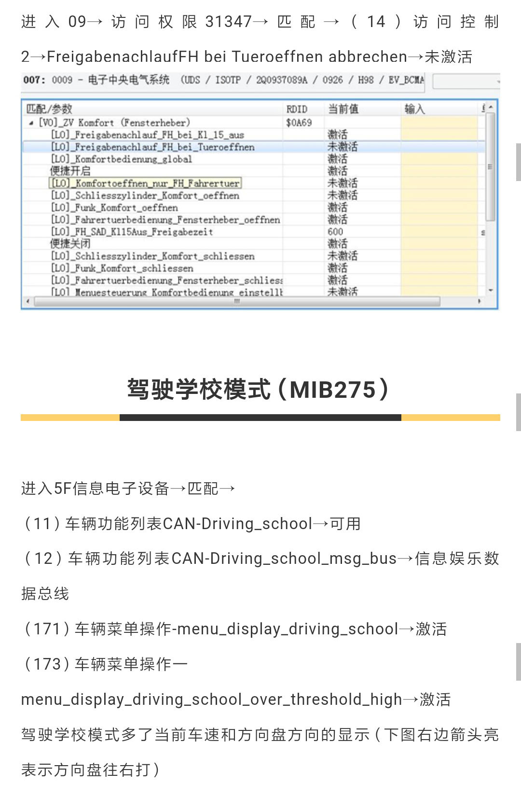The width and height of the screenshot is (521, 812).
Task: Click the text 进入5F信息电子设备→匹配→
Action: click(128, 489)
